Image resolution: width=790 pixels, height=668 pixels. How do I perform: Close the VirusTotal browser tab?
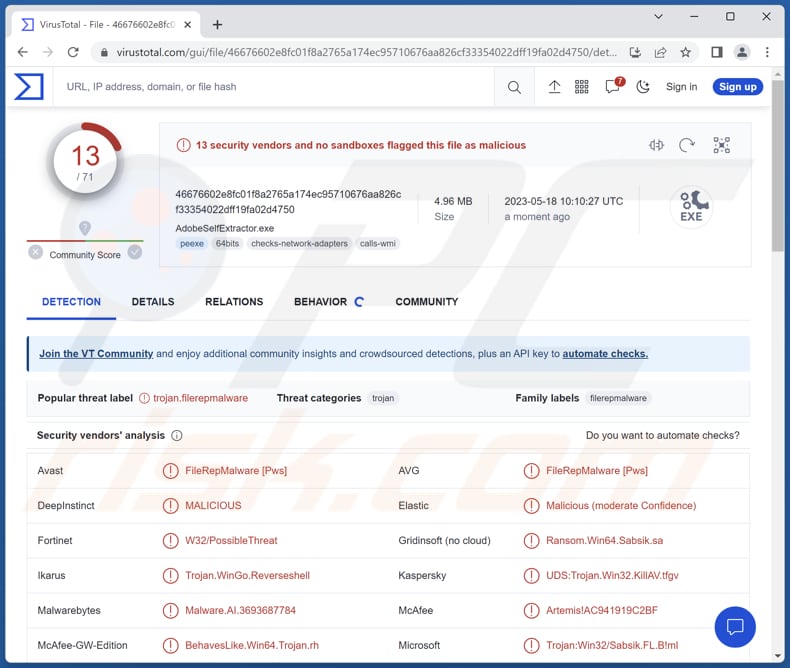point(187,24)
